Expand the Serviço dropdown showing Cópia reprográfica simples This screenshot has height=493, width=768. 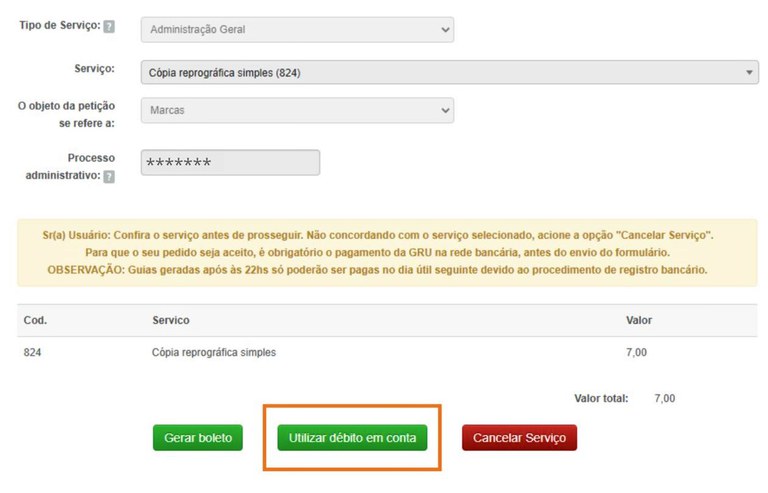(x=449, y=72)
